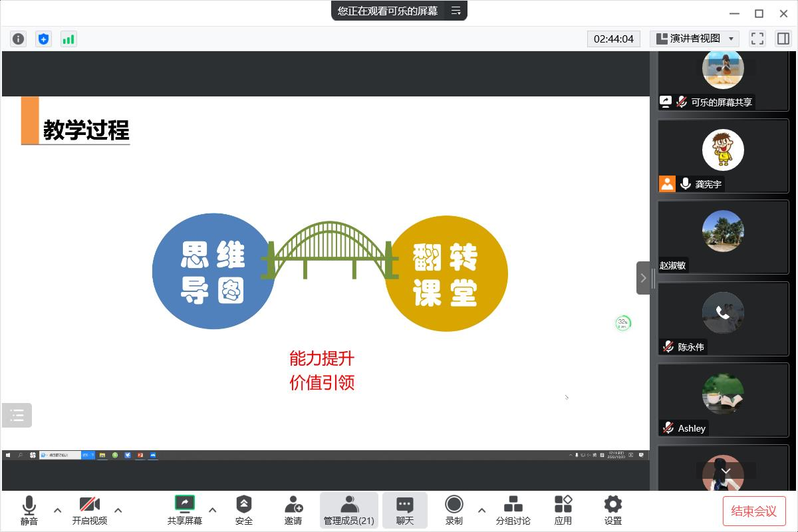
Task: Enter full screen mode icon
Action: coord(757,39)
